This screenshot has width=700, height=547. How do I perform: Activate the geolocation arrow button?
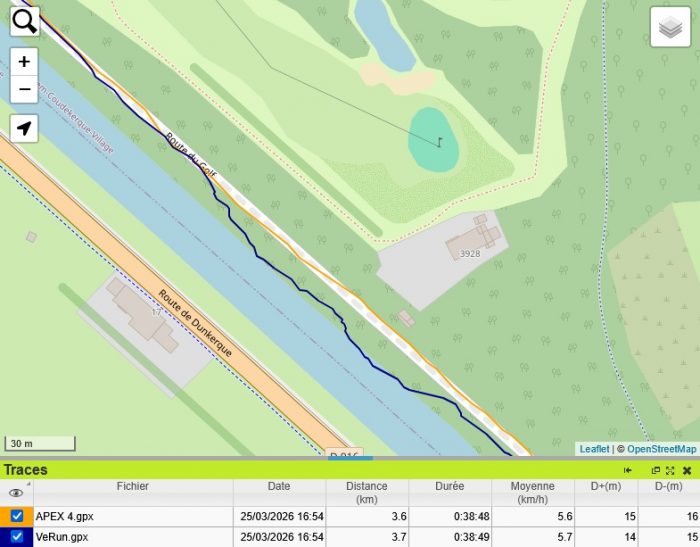[25, 128]
